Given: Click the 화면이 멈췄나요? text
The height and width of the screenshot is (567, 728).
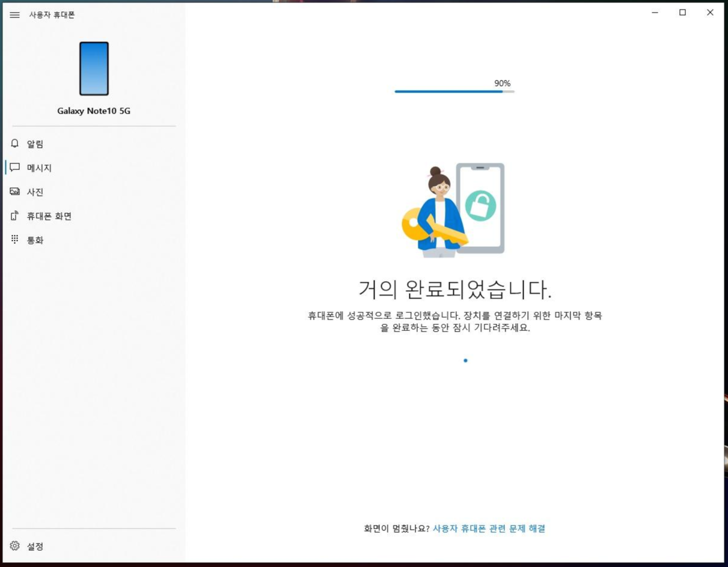Looking at the screenshot, I should click(x=397, y=529).
